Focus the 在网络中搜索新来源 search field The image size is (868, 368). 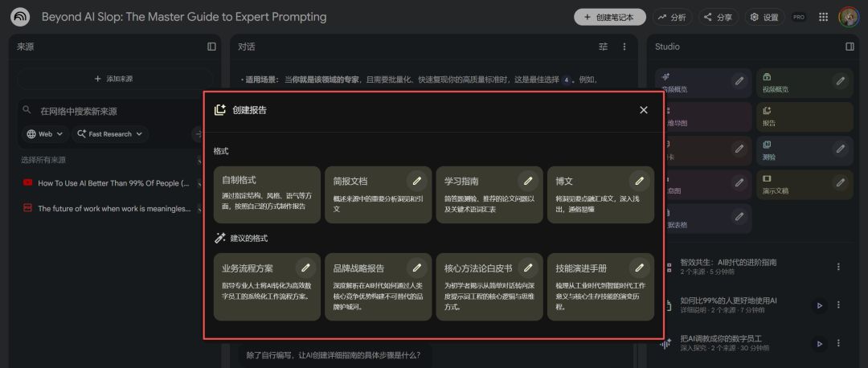point(113,111)
